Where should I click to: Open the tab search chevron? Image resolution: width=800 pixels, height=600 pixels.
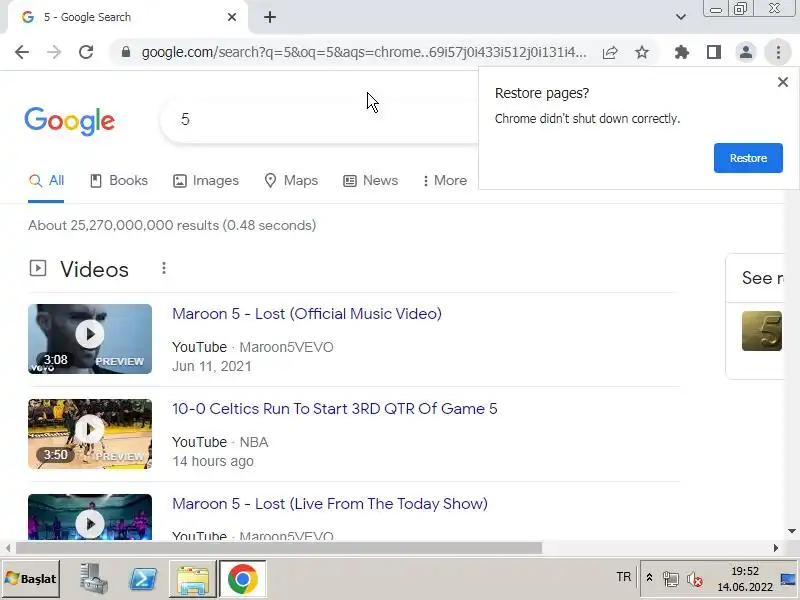(681, 17)
